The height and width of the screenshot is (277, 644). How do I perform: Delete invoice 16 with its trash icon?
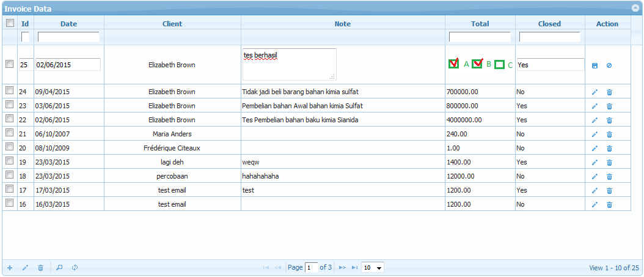(610, 205)
